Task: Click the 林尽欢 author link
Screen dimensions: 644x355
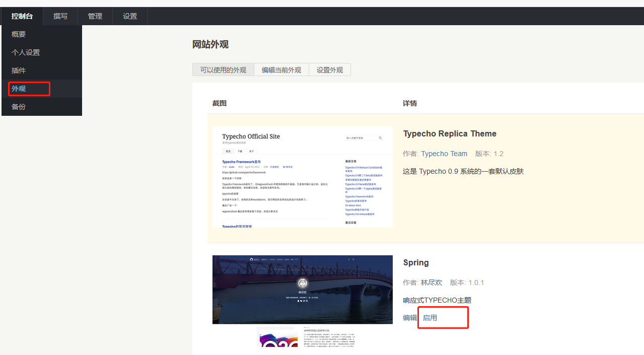Action: [x=432, y=282]
